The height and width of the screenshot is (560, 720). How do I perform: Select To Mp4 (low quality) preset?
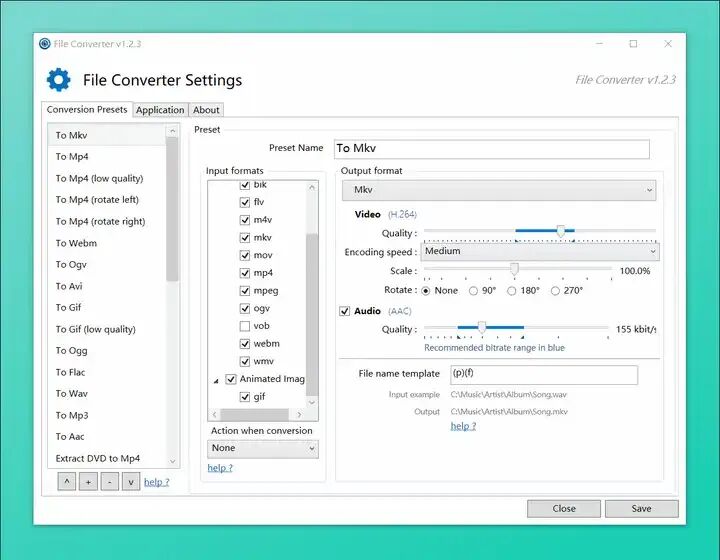pos(107,179)
